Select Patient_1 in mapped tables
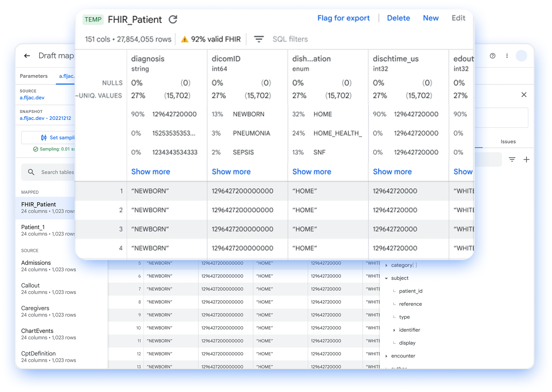Screen dimensions: 552x392 pyautogui.click(x=45, y=230)
